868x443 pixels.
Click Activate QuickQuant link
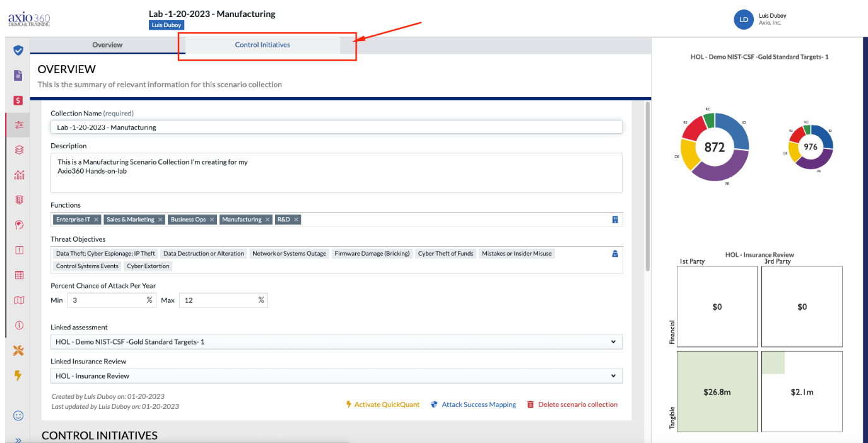pos(382,405)
